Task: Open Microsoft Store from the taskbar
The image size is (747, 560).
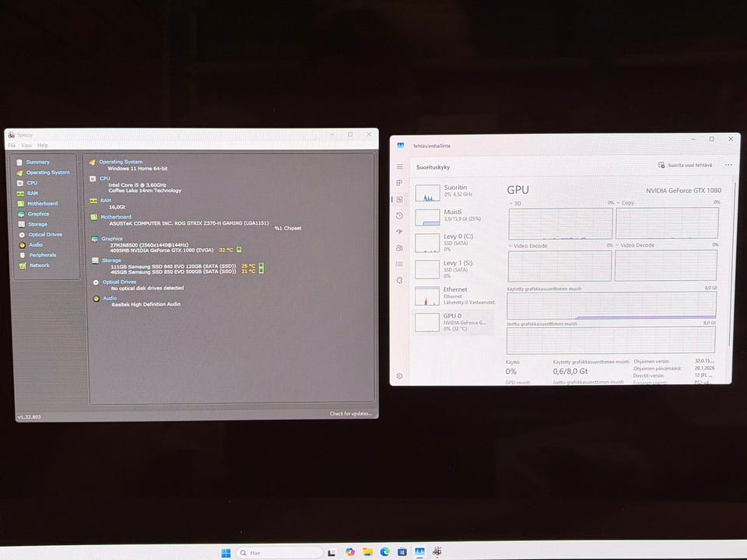Action: coord(402,552)
